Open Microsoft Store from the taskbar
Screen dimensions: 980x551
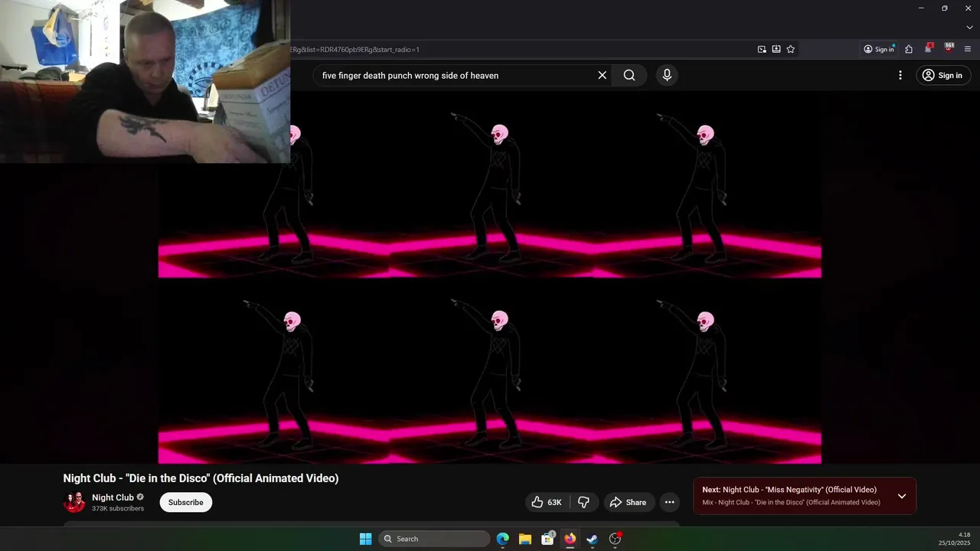coord(547,539)
